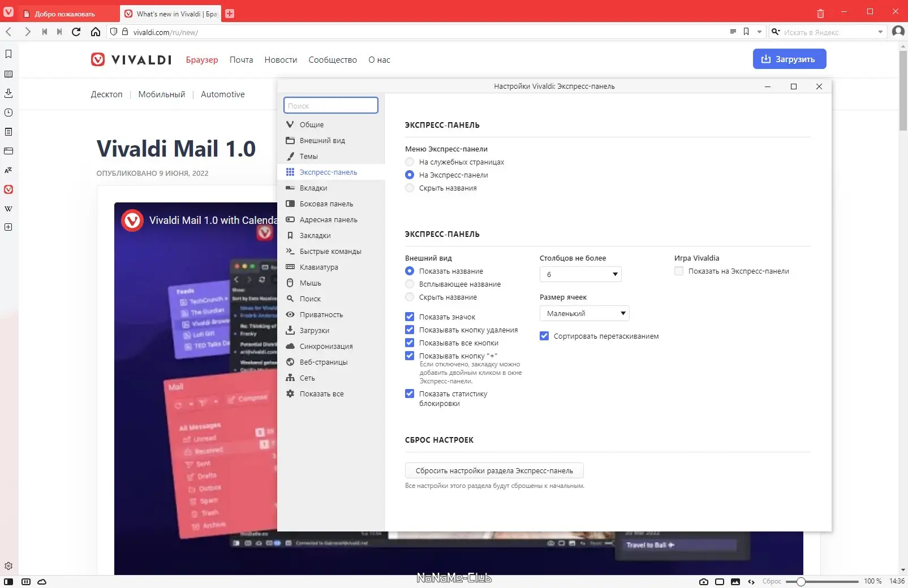The height and width of the screenshot is (588, 908).
Task: Click "Сбросить настройки раздела Экспресс-панель" button
Action: coord(494,470)
